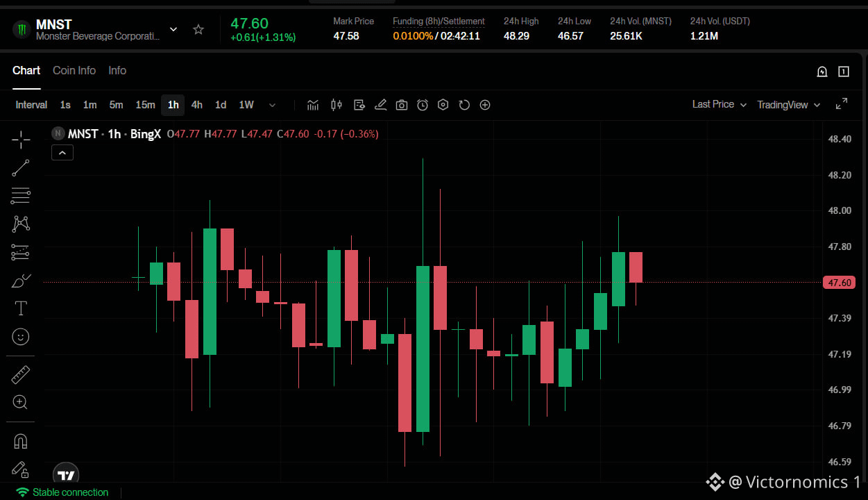The width and height of the screenshot is (868, 500).
Task: Expand more interval options chevron
Action: pos(272,105)
